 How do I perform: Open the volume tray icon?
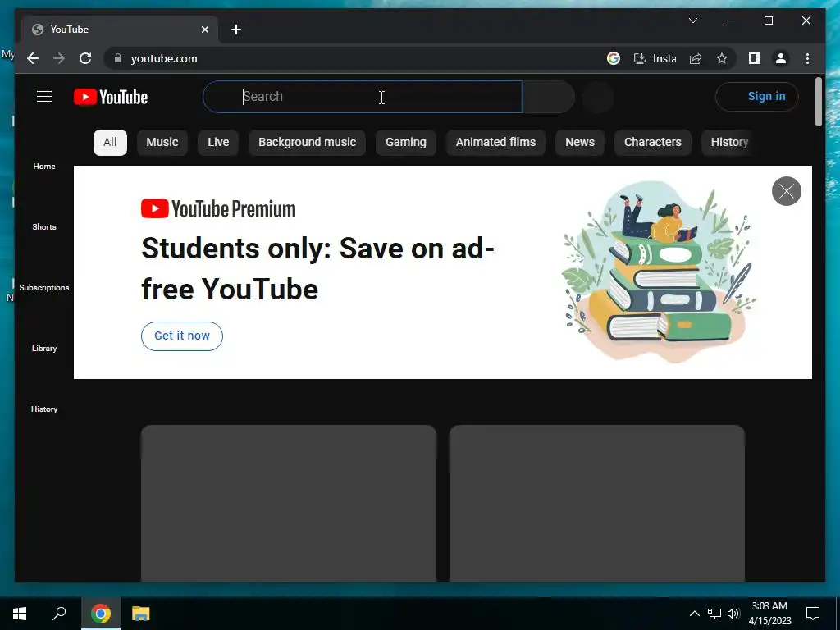[x=733, y=614]
